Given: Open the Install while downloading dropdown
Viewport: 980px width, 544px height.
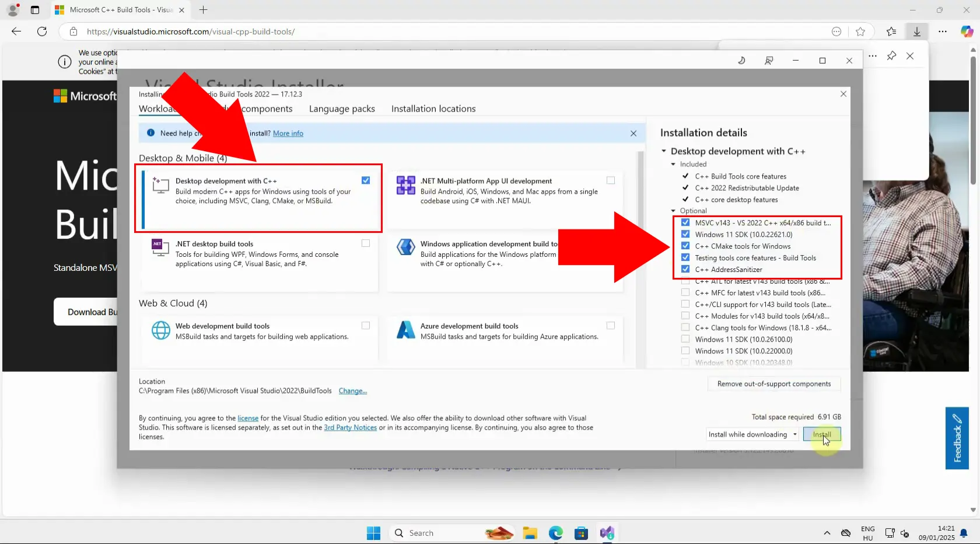Looking at the screenshot, I should pos(752,434).
